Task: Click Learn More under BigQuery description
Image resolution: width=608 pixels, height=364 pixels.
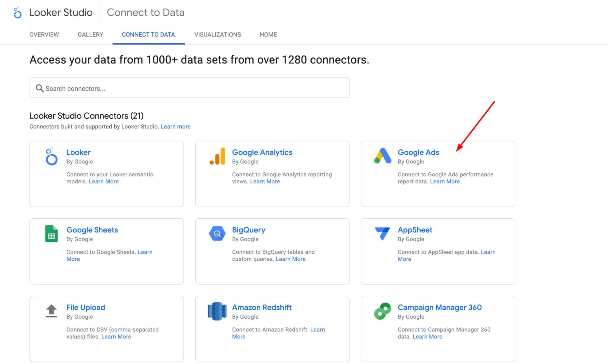Action: click(x=290, y=259)
